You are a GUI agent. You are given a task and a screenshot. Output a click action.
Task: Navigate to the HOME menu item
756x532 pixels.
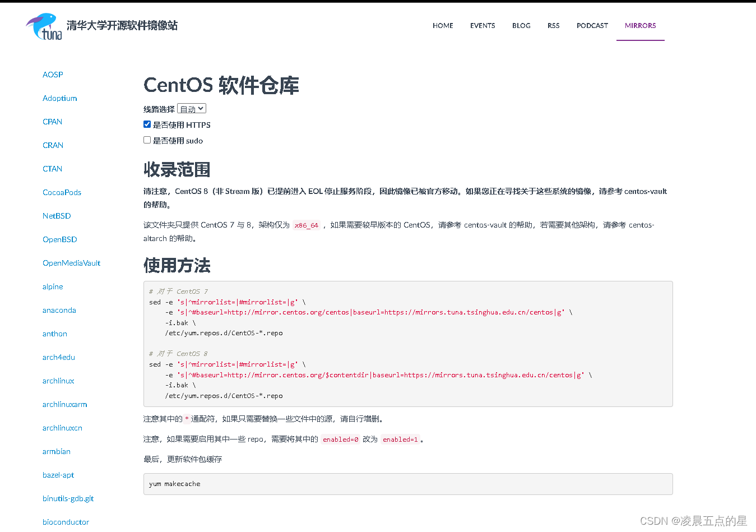click(443, 25)
